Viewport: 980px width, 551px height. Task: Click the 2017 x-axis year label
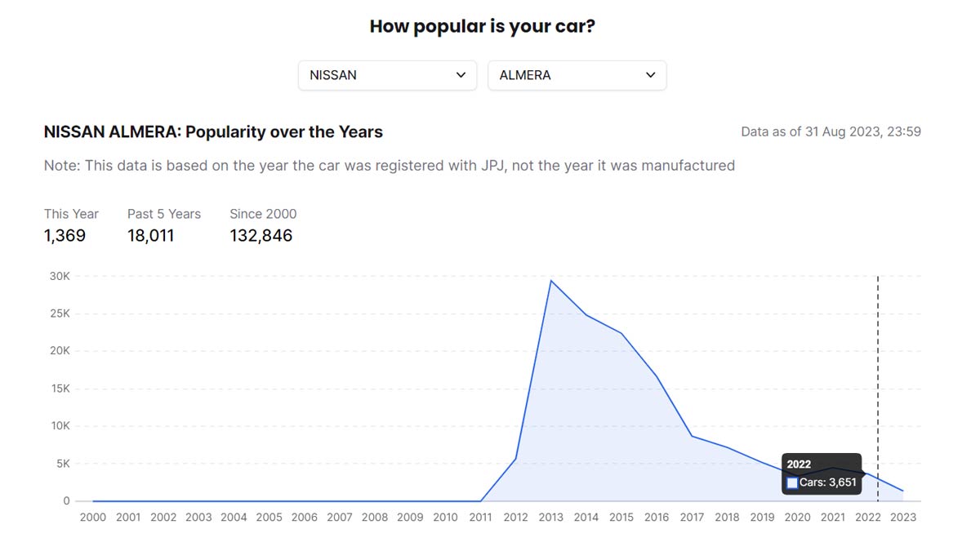tap(692, 518)
